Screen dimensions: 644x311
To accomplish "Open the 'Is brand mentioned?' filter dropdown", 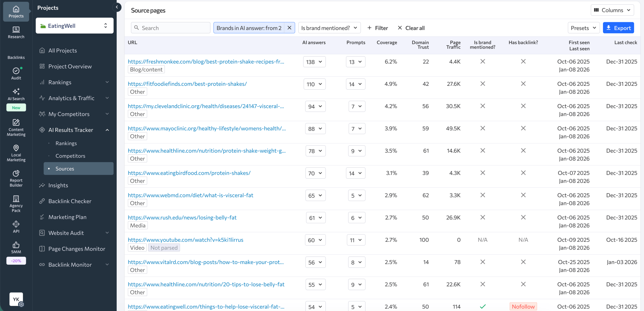I will click(x=329, y=28).
